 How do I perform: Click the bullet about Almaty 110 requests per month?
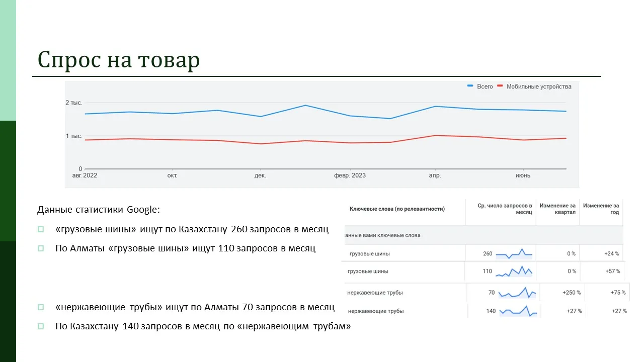click(185, 248)
